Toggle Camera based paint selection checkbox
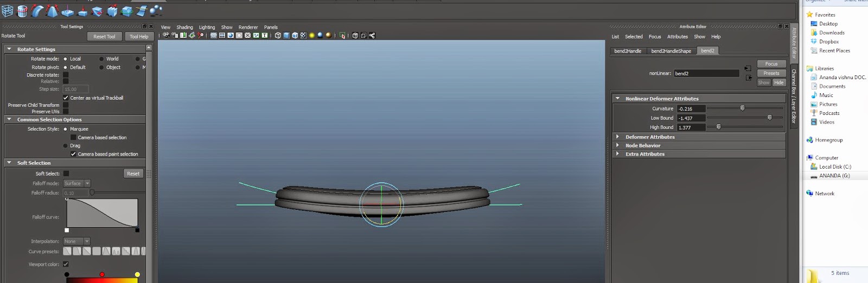Viewport: 868px width, 283px height. [x=73, y=154]
